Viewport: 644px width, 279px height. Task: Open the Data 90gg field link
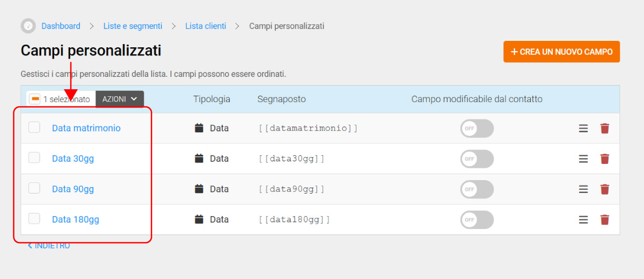click(x=73, y=189)
